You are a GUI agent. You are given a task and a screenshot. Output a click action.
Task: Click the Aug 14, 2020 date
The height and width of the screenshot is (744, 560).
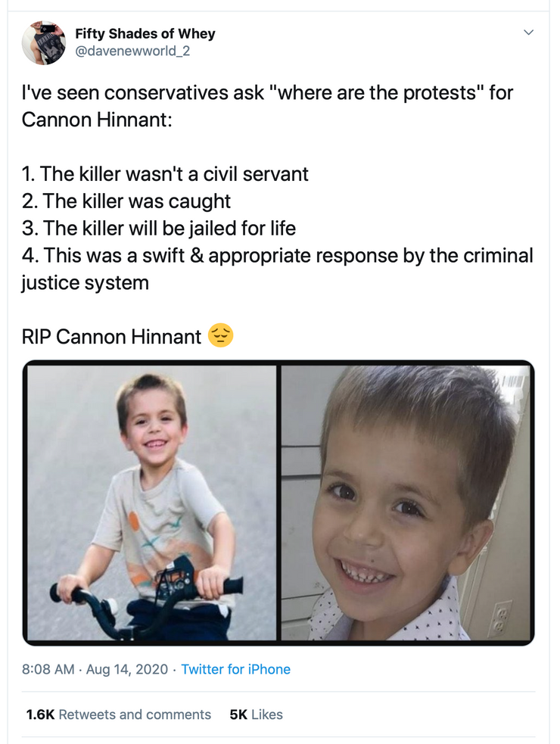coord(126,669)
